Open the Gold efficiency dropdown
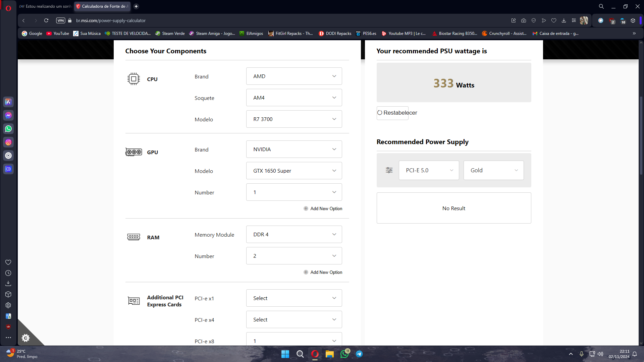The width and height of the screenshot is (644, 362). point(493,170)
